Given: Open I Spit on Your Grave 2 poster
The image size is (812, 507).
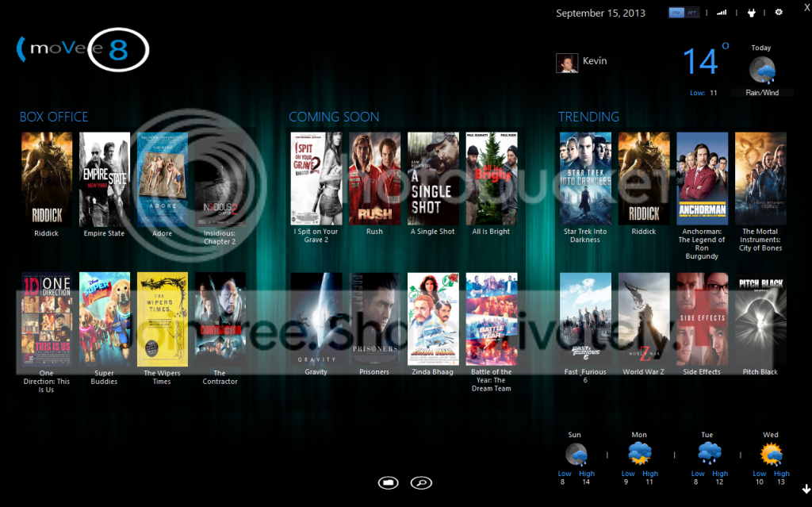Looking at the screenshot, I should [316, 179].
